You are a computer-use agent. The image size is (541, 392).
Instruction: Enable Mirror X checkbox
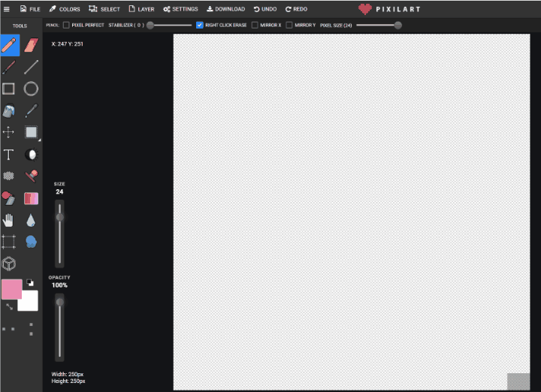[255, 26]
